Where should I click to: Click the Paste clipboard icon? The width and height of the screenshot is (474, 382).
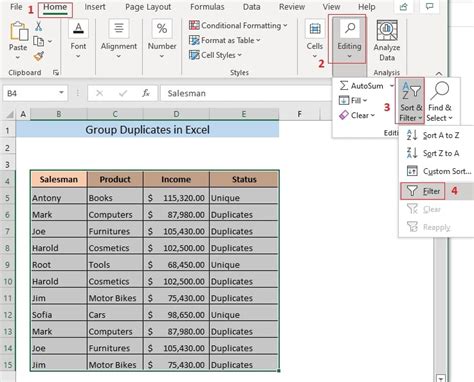[19, 31]
